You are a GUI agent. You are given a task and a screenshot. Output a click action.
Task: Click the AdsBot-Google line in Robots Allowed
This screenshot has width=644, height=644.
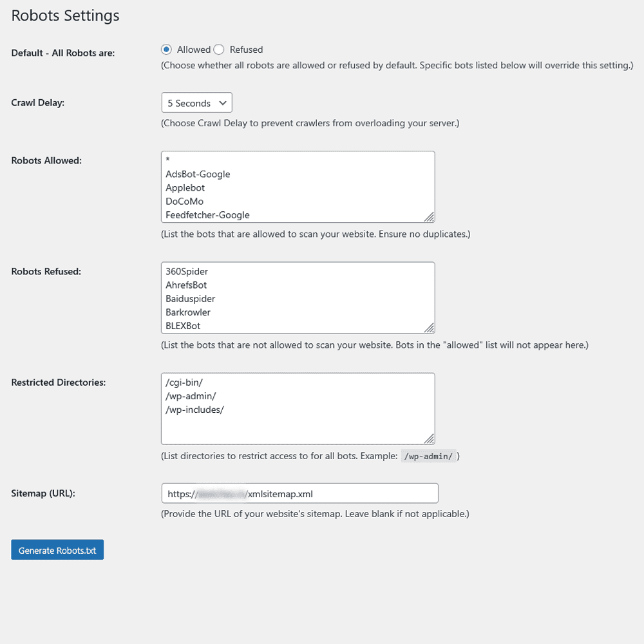point(198,174)
